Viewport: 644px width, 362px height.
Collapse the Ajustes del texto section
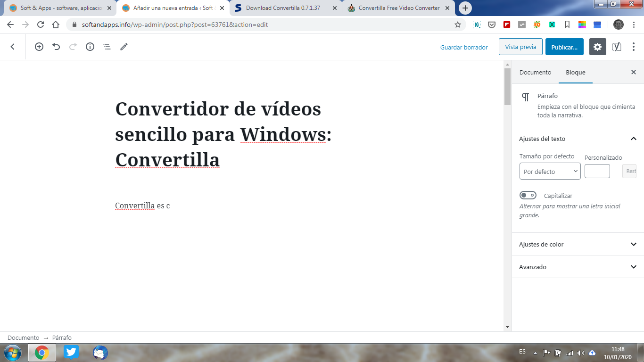click(x=578, y=139)
